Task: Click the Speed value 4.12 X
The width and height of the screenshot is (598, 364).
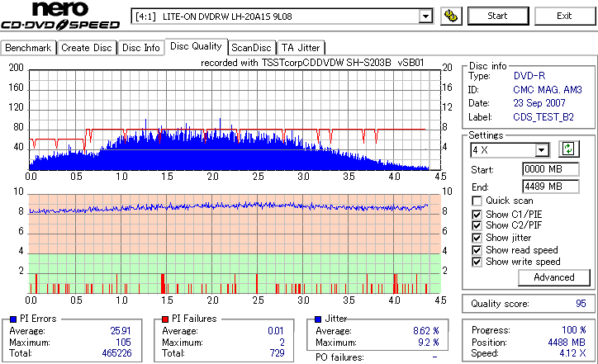Action: tap(573, 353)
